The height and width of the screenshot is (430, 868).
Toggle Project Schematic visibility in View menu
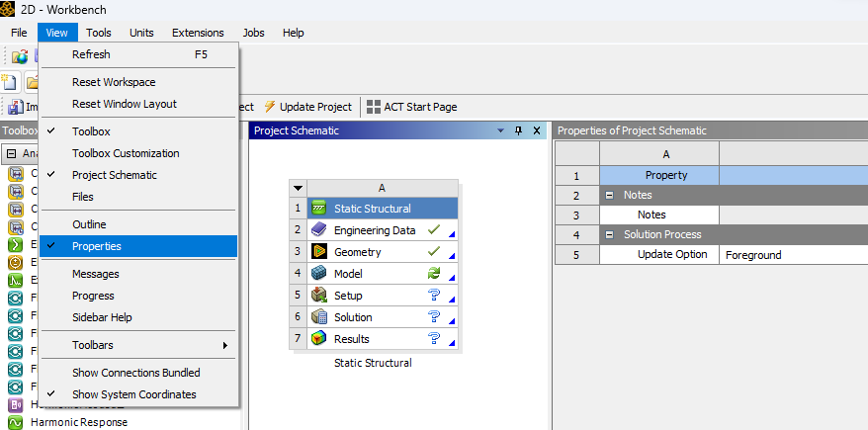114,175
